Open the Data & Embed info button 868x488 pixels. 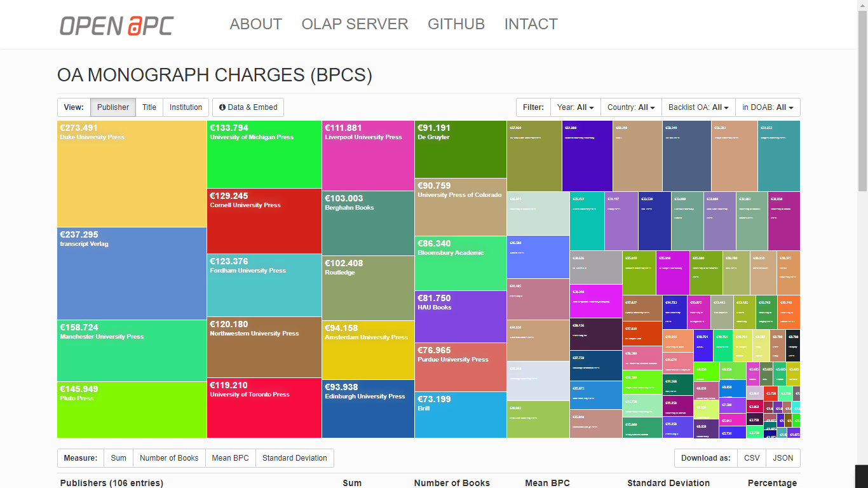pyautogui.click(x=248, y=107)
